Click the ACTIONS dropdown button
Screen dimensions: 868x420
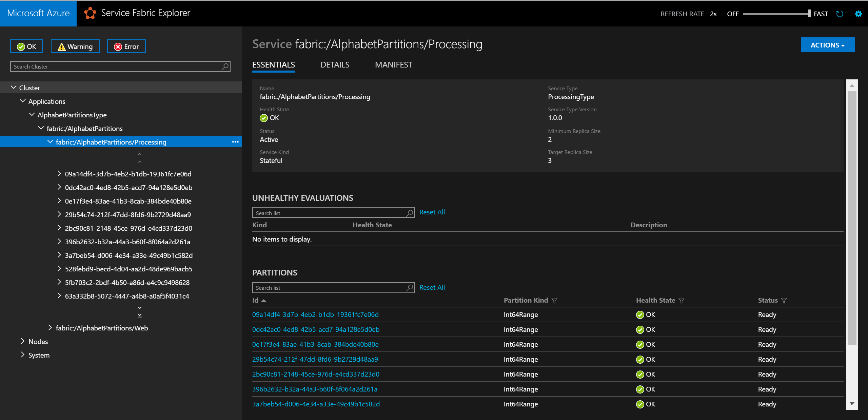pos(827,45)
